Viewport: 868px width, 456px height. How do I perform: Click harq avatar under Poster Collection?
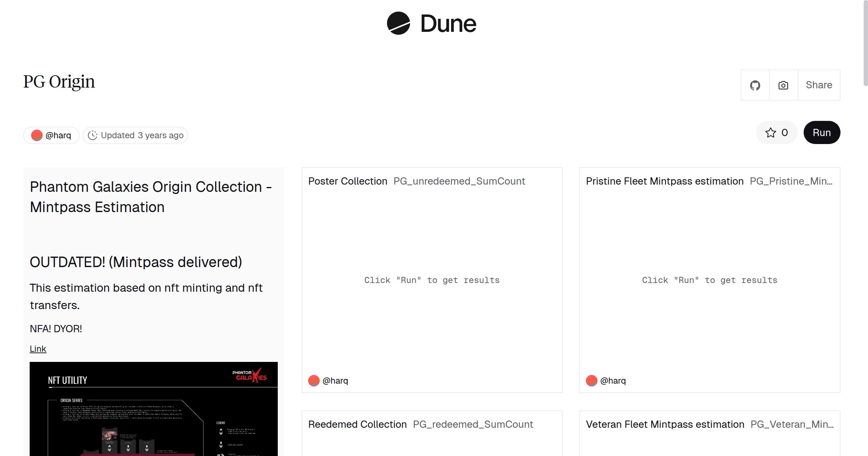point(314,381)
